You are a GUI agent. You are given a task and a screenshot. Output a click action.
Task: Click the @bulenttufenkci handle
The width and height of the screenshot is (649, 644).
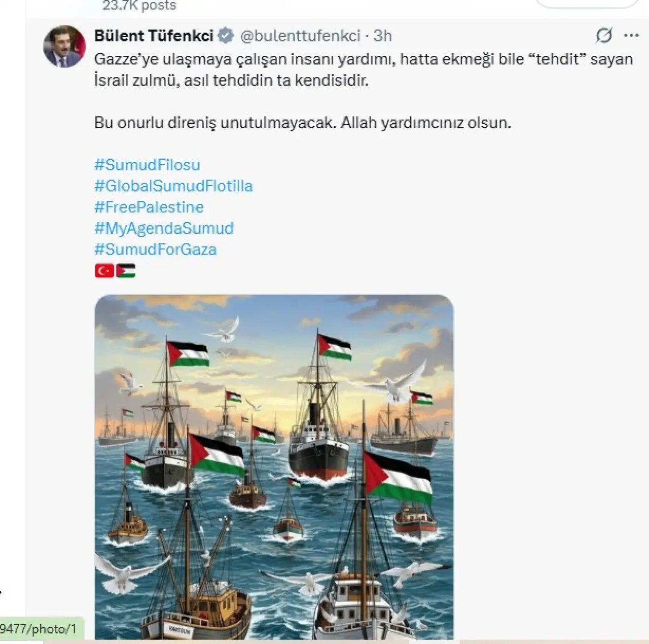tap(300, 35)
